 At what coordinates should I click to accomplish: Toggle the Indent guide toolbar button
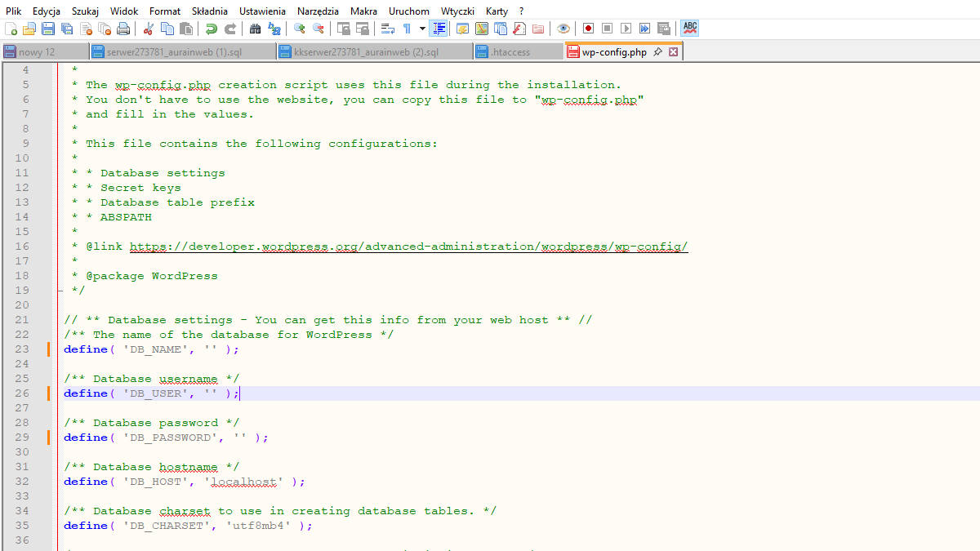click(439, 29)
